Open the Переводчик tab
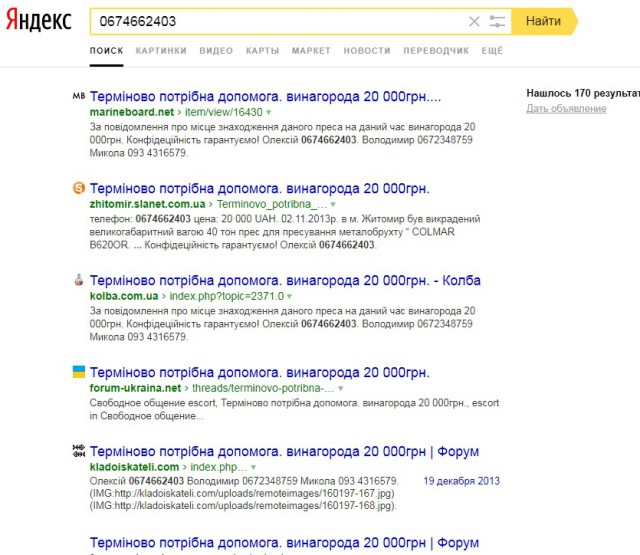Viewport: 640px width, 555px height. tap(436, 51)
